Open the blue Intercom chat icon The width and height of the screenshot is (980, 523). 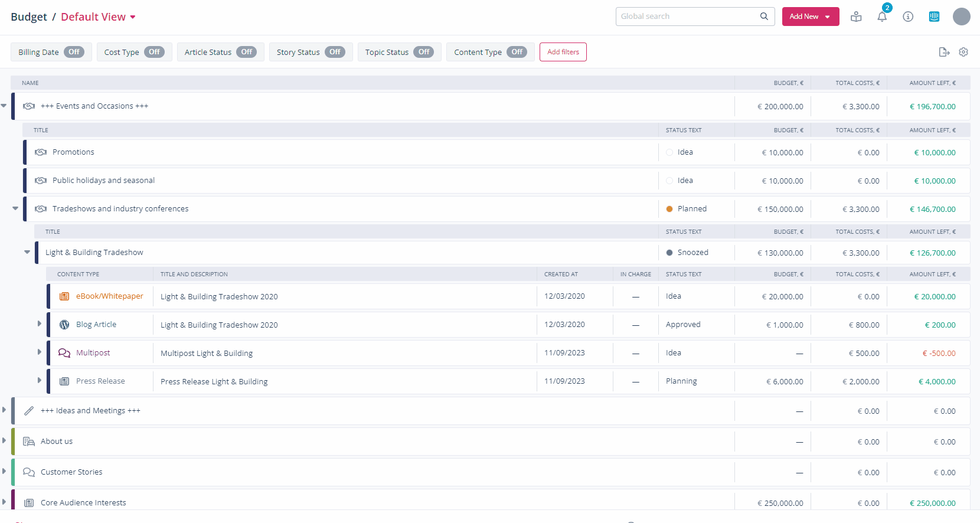(934, 17)
